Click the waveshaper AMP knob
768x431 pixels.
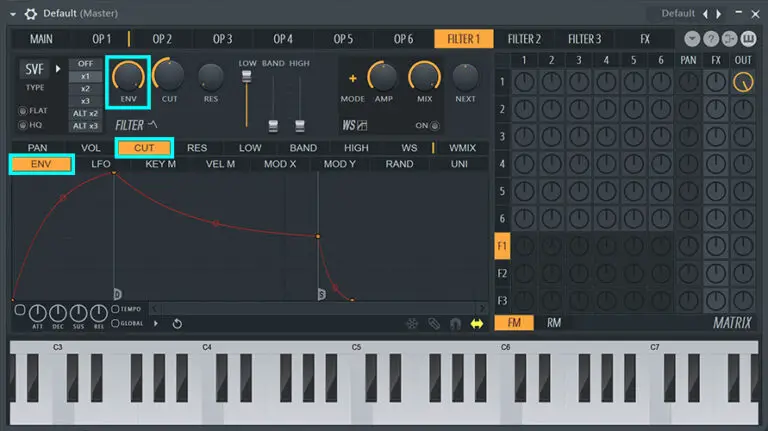coord(383,76)
